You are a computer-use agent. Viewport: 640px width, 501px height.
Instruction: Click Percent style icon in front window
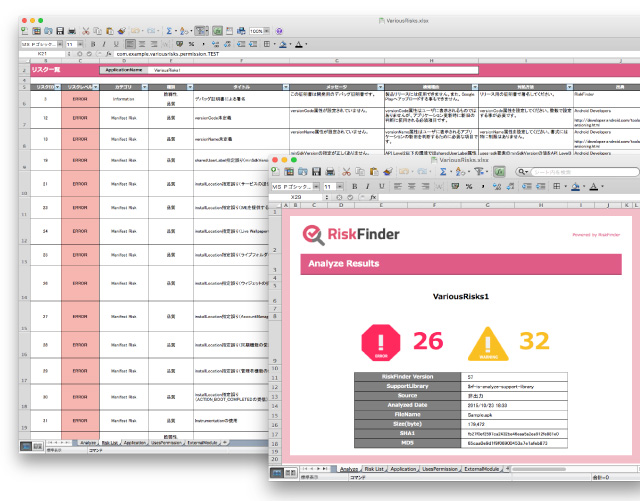point(469,186)
